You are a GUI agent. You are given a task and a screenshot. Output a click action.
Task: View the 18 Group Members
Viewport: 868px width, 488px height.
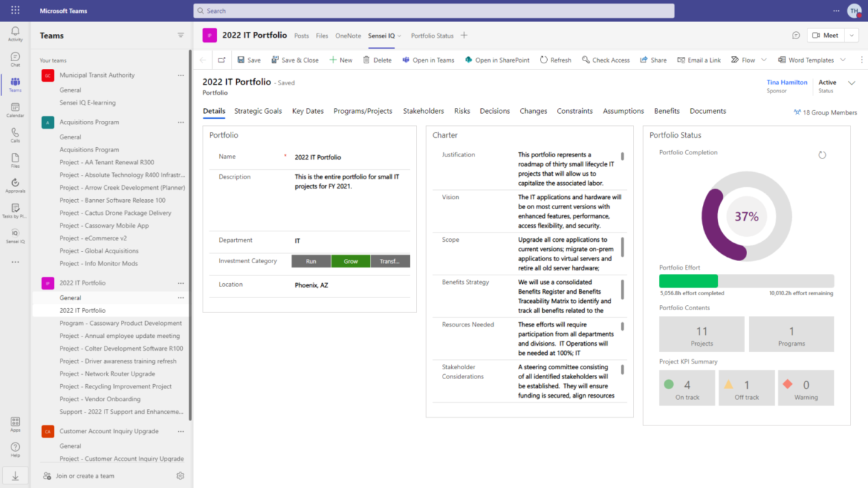pos(825,112)
